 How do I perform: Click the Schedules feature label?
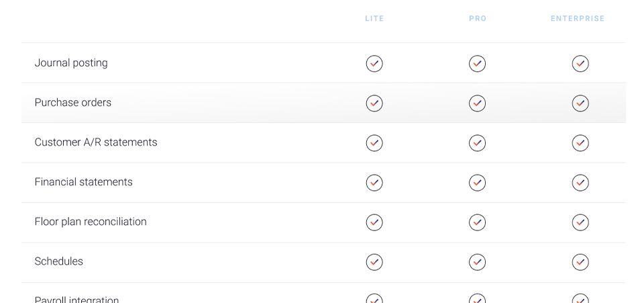tap(59, 261)
